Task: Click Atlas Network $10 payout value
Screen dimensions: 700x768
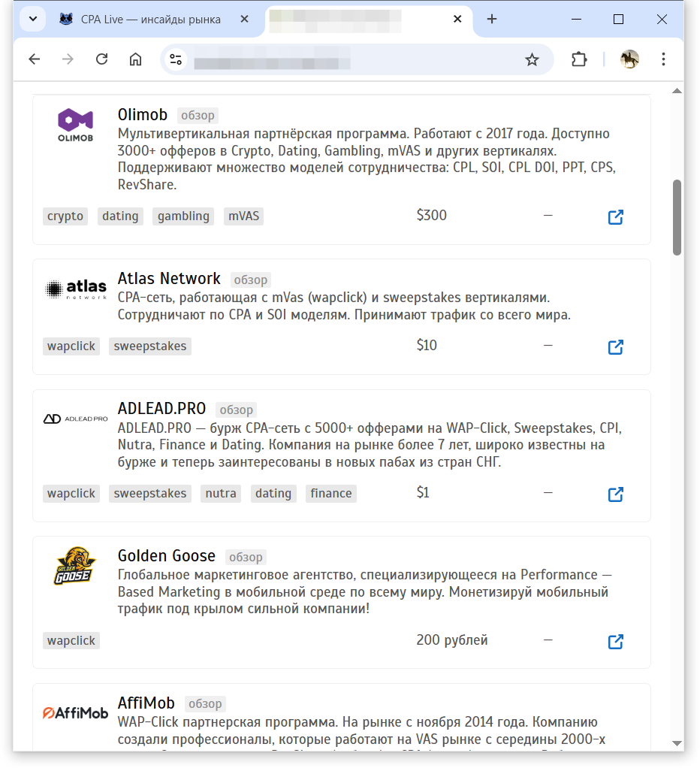Action: 427,346
